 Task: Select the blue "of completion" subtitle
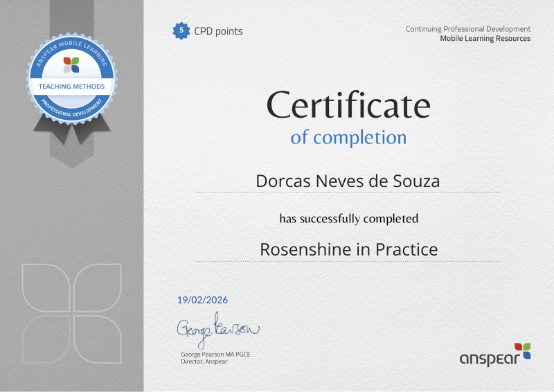point(348,136)
